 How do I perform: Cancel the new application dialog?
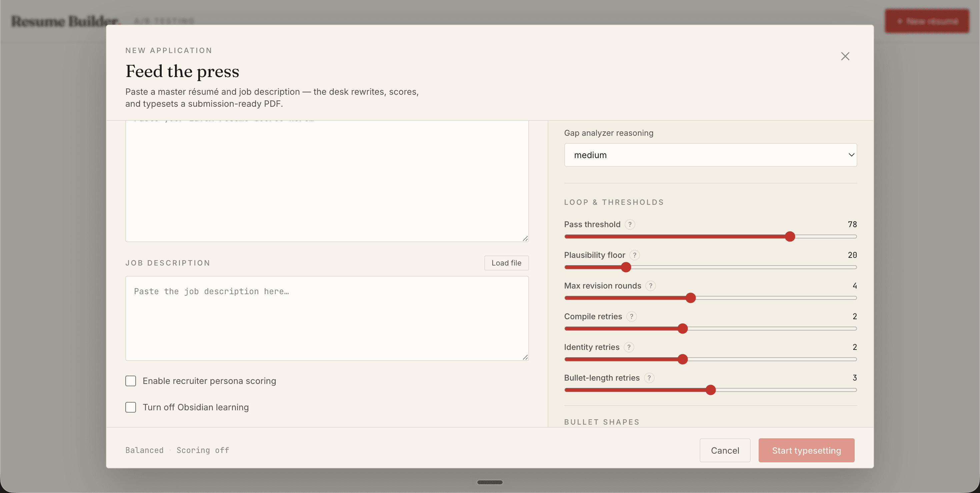tap(725, 450)
